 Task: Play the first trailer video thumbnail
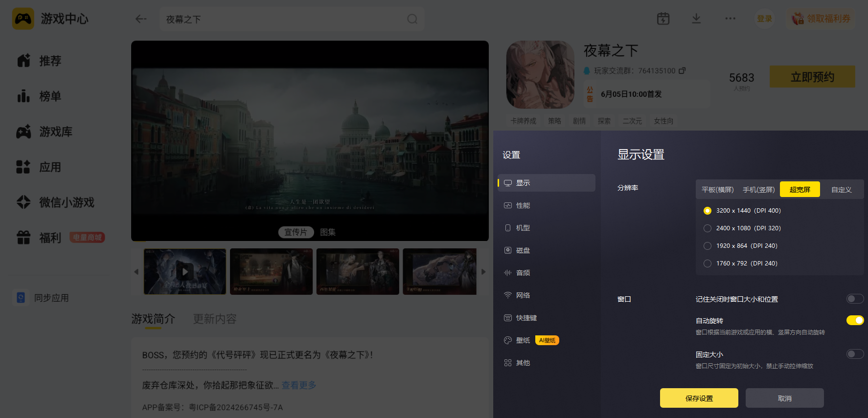(185, 271)
